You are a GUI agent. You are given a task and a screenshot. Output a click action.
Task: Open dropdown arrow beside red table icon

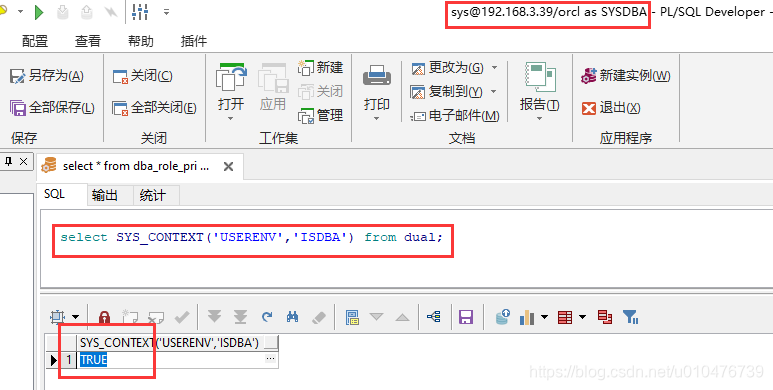(x=582, y=317)
